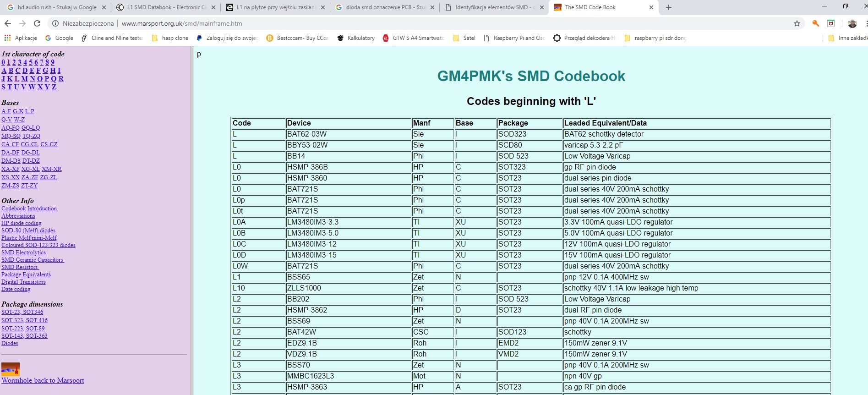Click the 'ZLLS1000' device cell
The height and width of the screenshot is (395, 868).
(x=349, y=288)
